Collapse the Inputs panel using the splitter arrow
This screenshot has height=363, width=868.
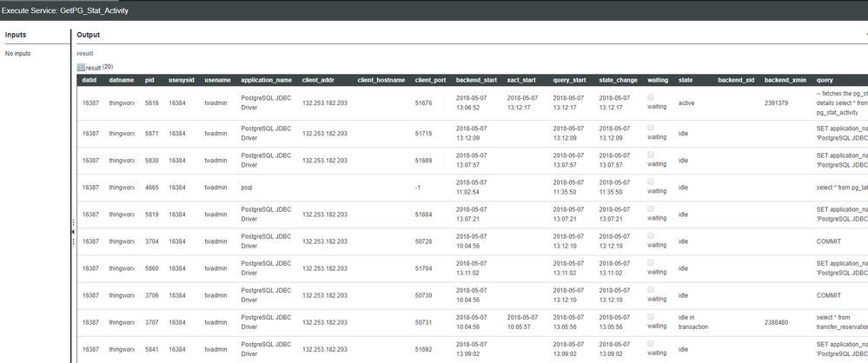coord(73,232)
